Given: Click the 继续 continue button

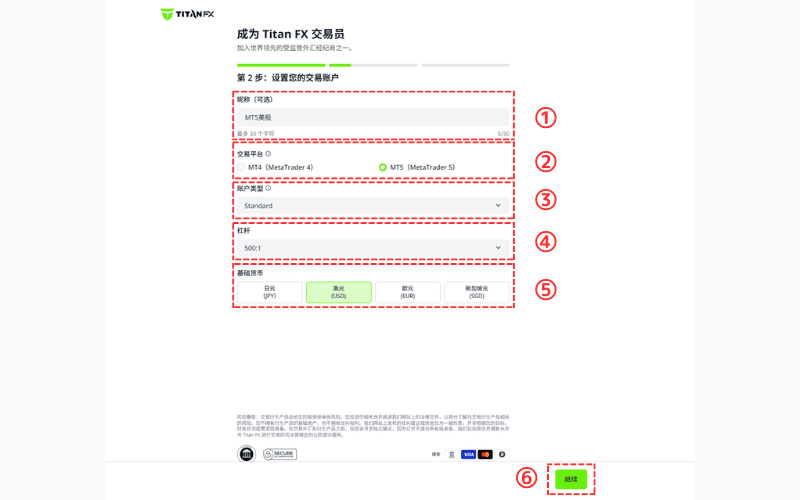Looking at the screenshot, I should [571, 479].
